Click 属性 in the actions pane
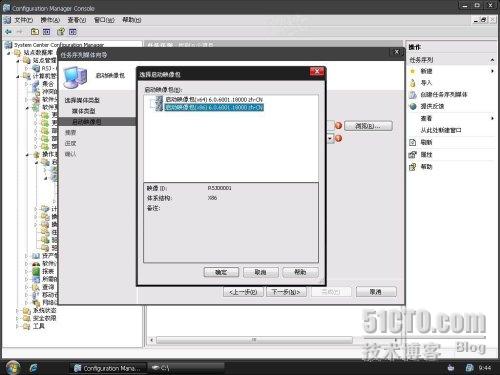Image resolution: width=500 pixels, height=375 pixels. [426, 154]
